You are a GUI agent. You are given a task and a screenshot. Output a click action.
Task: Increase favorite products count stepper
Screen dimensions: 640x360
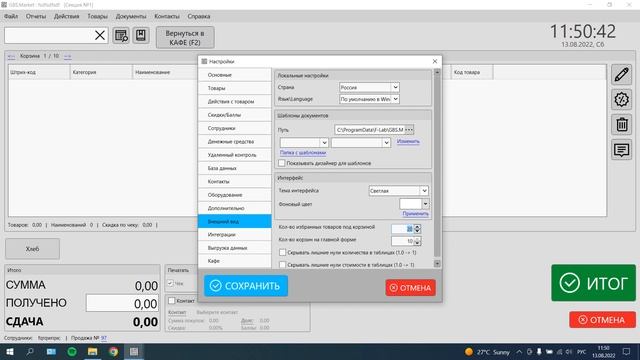(x=417, y=227)
